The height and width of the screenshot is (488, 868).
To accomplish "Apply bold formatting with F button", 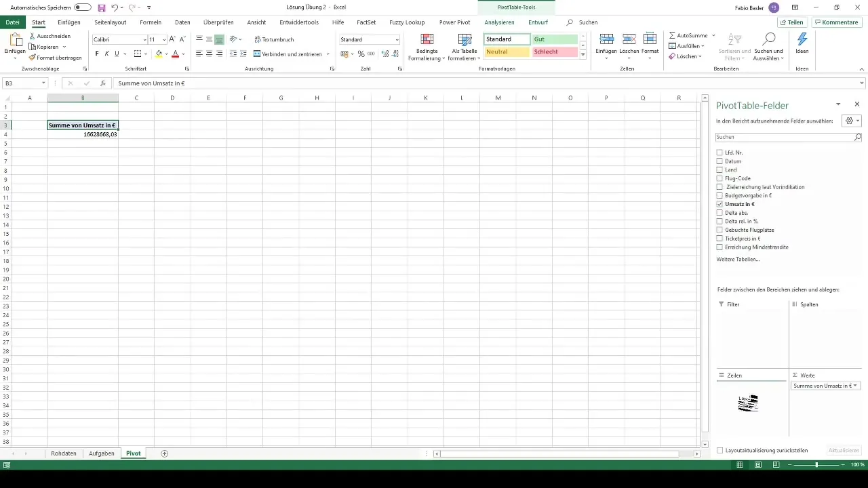I will click(97, 54).
